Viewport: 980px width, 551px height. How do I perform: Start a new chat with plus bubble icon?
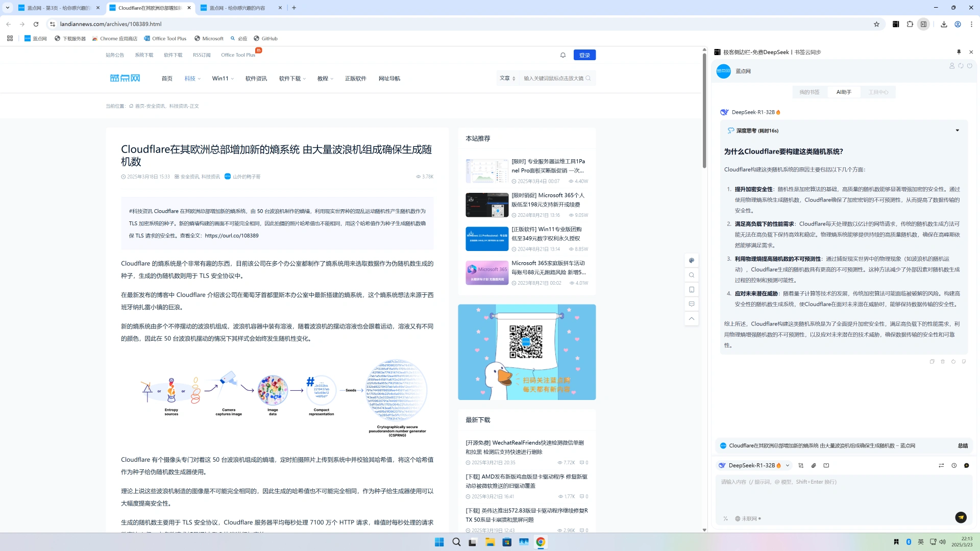point(966,465)
